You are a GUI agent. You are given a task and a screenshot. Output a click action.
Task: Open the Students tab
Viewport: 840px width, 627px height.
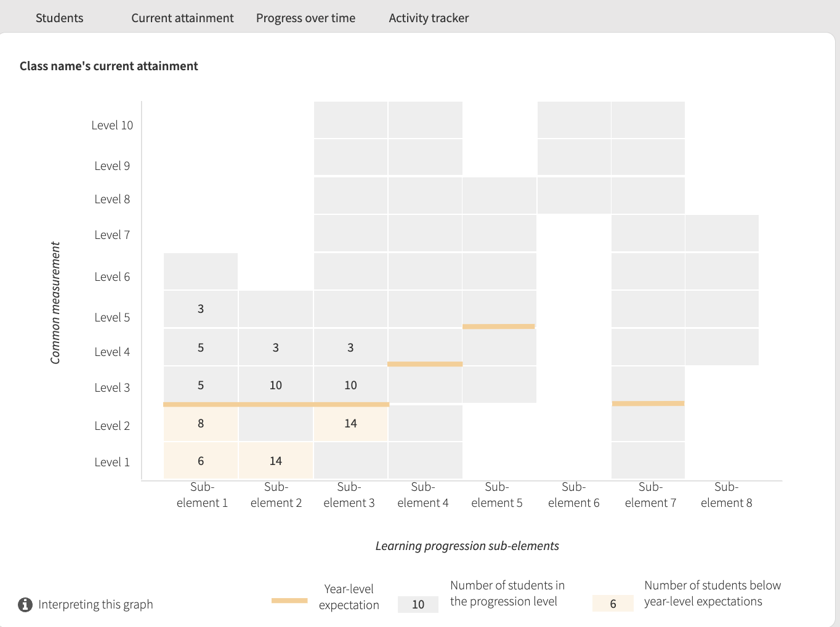pyautogui.click(x=59, y=18)
